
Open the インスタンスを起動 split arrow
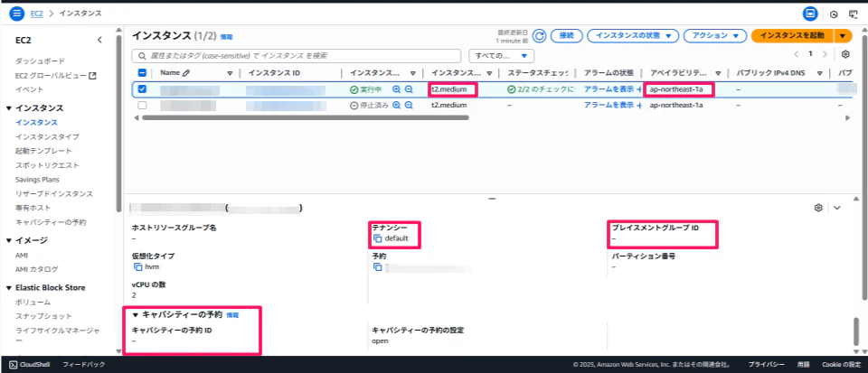pyautogui.click(x=842, y=35)
